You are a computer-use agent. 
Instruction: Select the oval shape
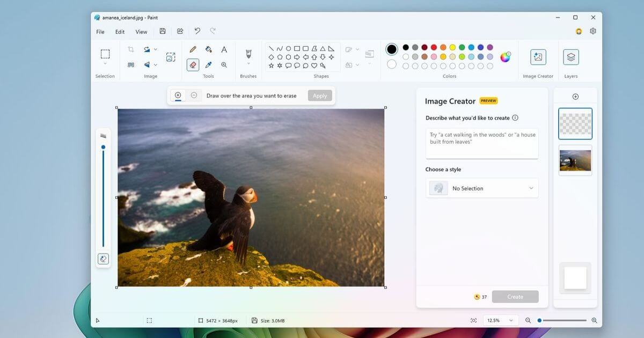288,48
